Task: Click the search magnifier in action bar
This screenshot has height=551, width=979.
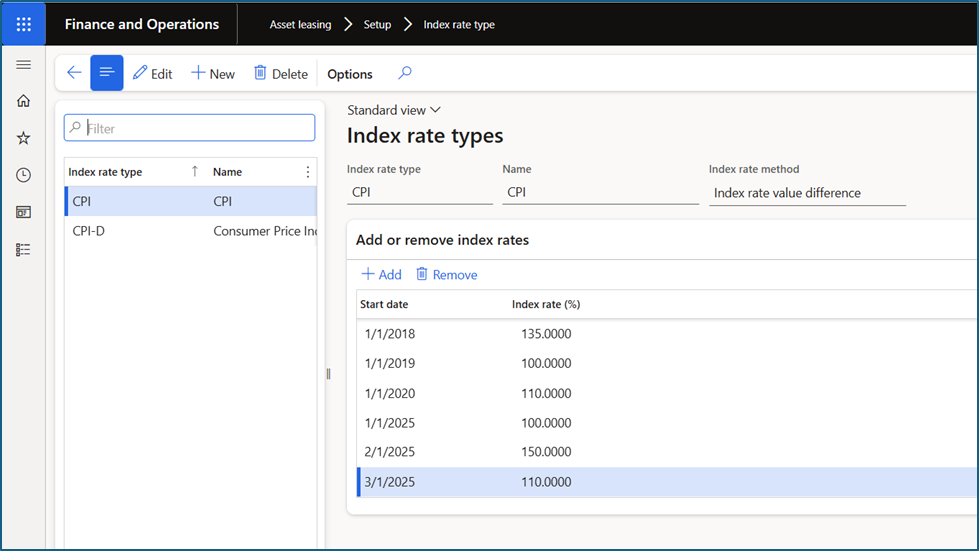Action: [x=405, y=73]
